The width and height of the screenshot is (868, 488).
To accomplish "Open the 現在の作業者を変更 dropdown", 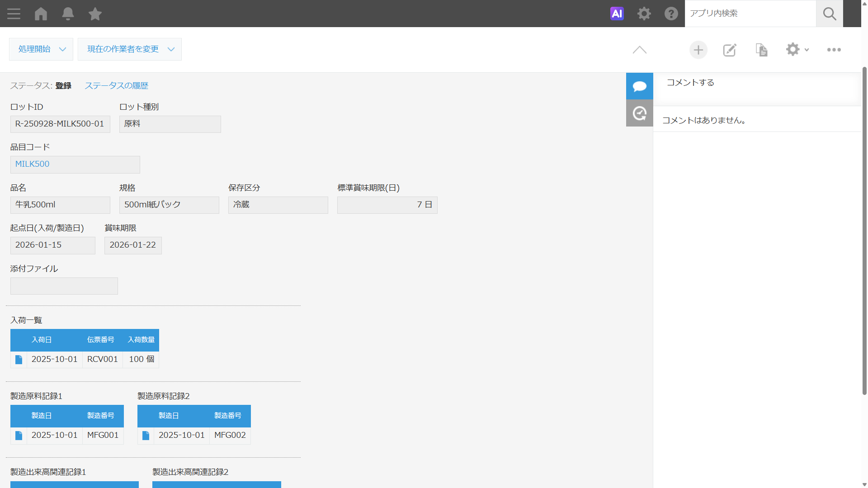I will pyautogui.click(x=129, y=49).
